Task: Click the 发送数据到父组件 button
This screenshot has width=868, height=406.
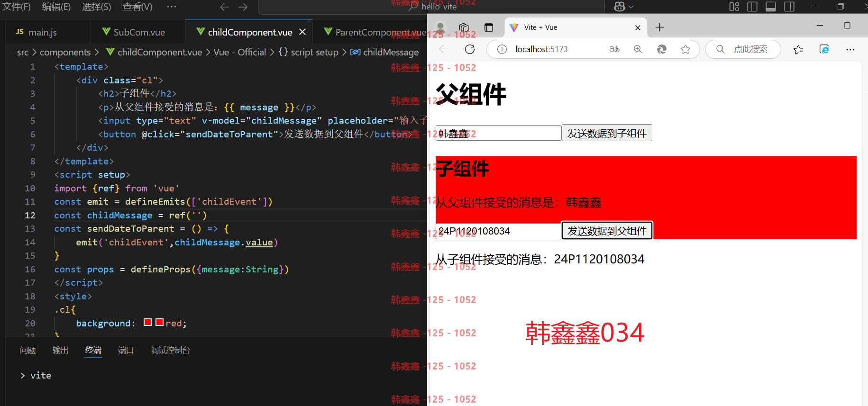Action: click(x=607, y=231)
